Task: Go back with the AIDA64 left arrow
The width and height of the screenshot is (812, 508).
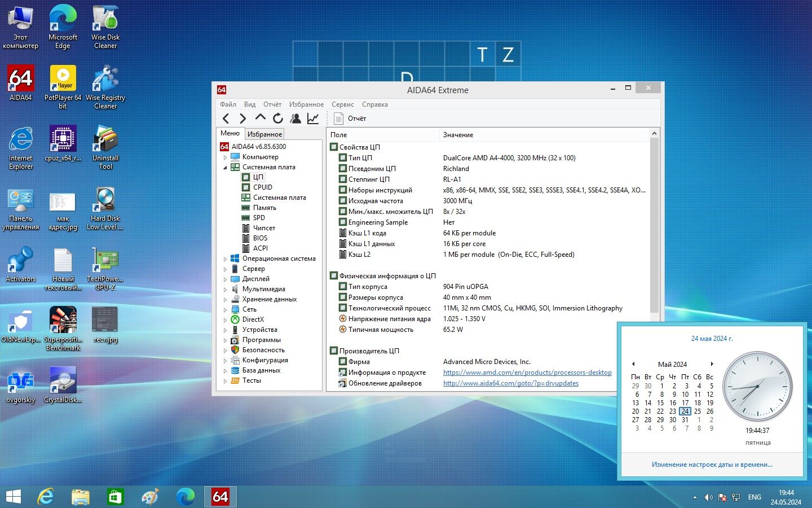Action: click(226, 119)
